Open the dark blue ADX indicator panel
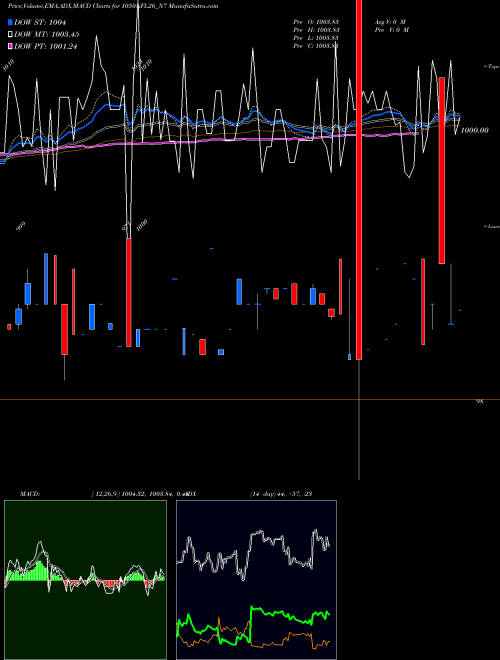The width and height of the screenshot is (500, 660). click(x=256, y=580)
